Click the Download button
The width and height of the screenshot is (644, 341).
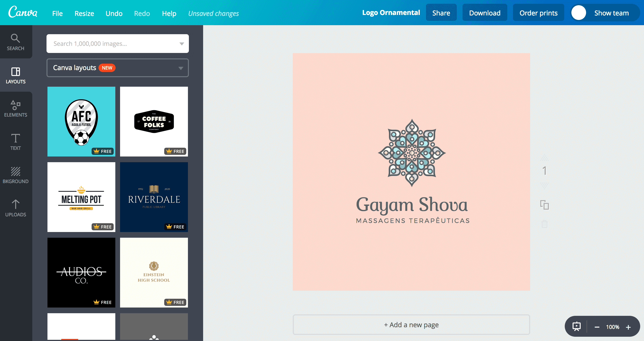pos(485,13)
